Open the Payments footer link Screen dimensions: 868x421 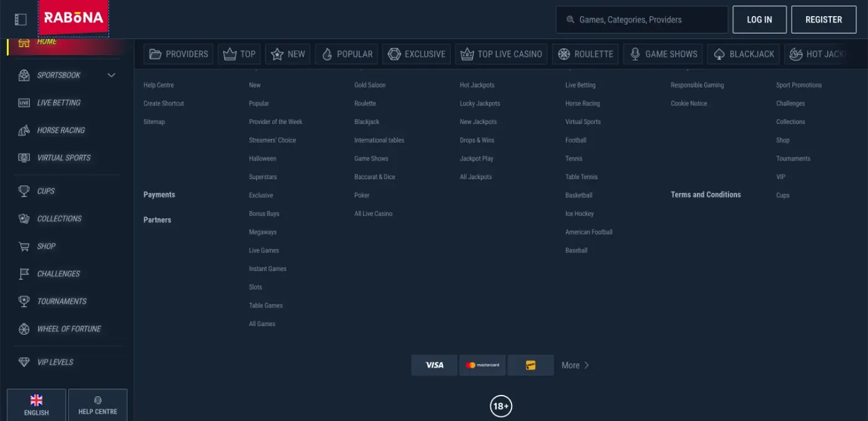click(x=159, y=195)
